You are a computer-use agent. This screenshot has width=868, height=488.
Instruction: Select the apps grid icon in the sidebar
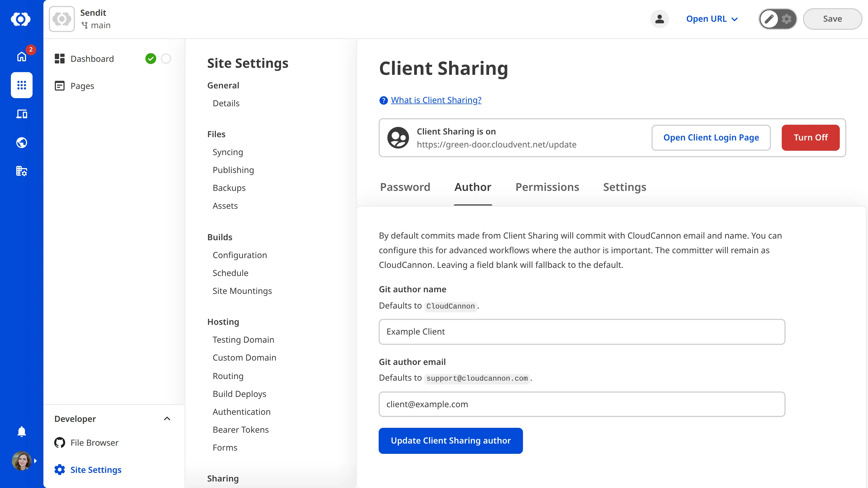(x=21, y=85)
